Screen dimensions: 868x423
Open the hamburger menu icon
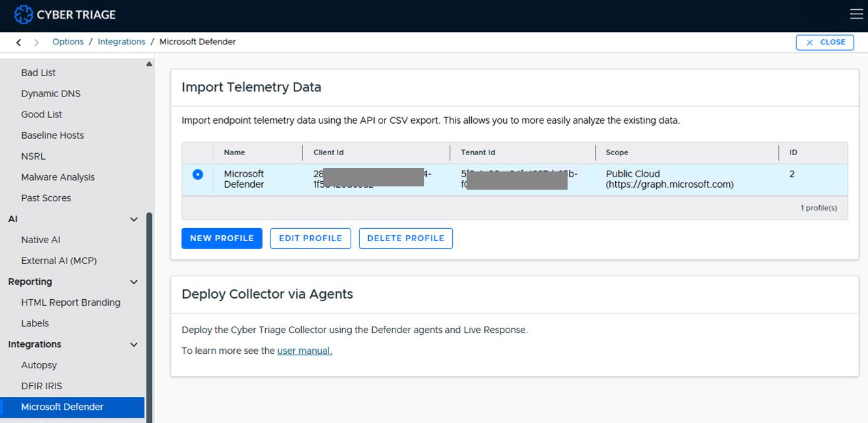pyautogui.click(x=856, y=14)
